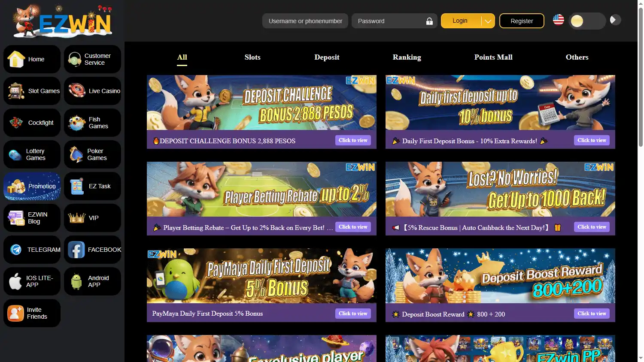Click the EZWIN fox logo
This screenshot has width=644, height=362.
[x=63, y=21]
